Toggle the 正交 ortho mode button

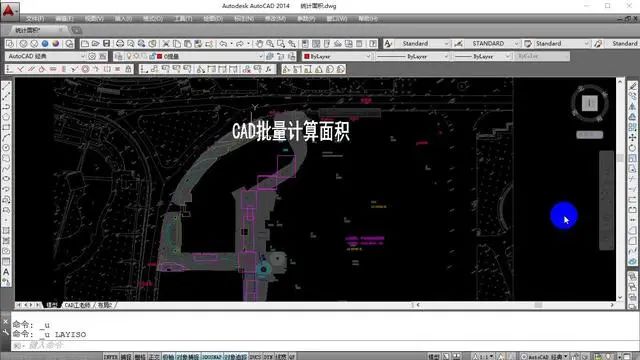[x=154, y=357]
